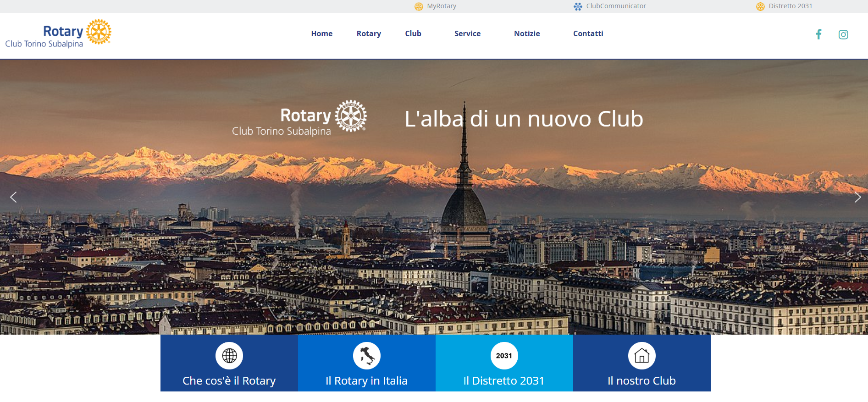Viewport: 868px width, 402px height.
Task: Click the 2031 circle badge icon
Action: (x=504, y=356)
